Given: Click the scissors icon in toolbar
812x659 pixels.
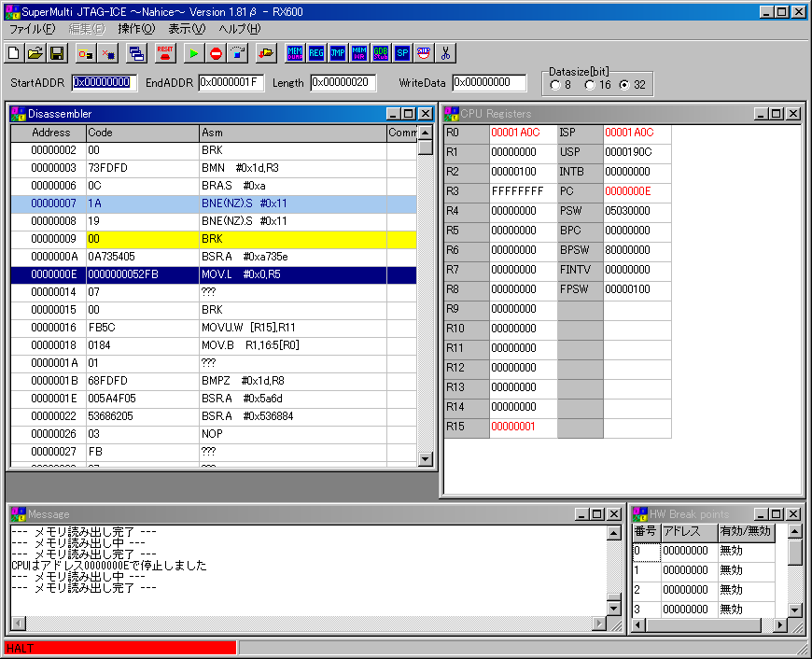Looking at the screenshot, I should pos(446,53).
